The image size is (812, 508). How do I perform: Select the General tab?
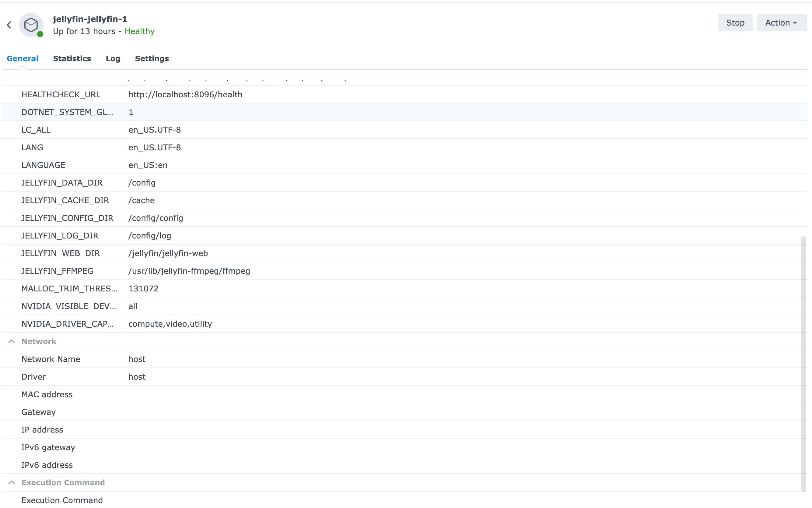tap(23, 58)
